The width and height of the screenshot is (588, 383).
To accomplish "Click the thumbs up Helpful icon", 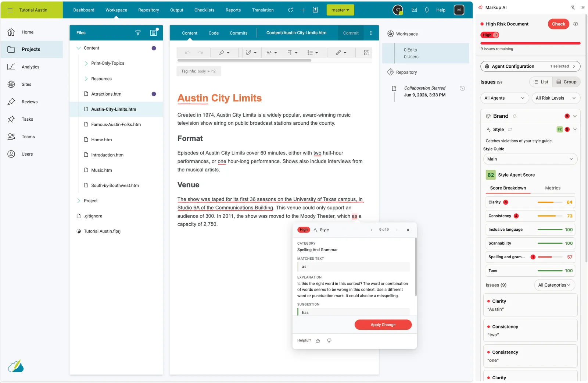I will pyautogui.click(x=318, y=341).
